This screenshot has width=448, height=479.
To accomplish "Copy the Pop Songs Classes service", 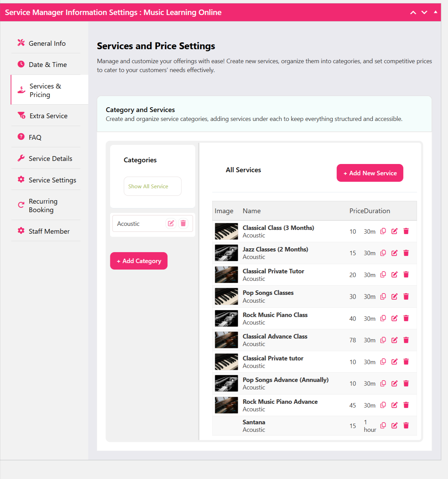I will 383,297.
